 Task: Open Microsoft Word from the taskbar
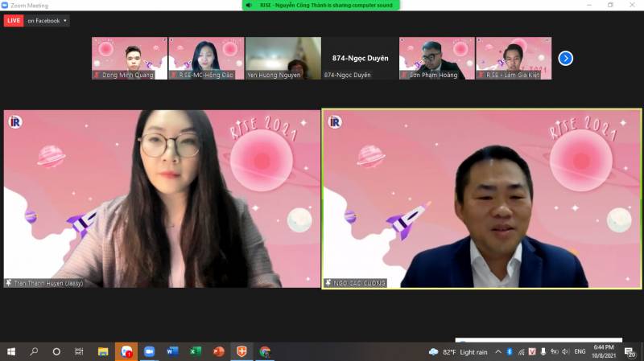tap(172, 351)
